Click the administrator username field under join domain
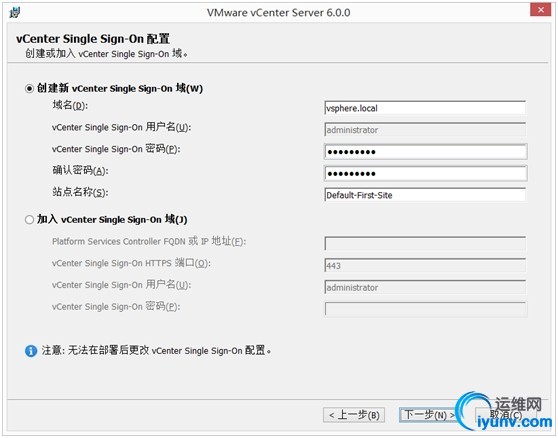 point(425,287)
